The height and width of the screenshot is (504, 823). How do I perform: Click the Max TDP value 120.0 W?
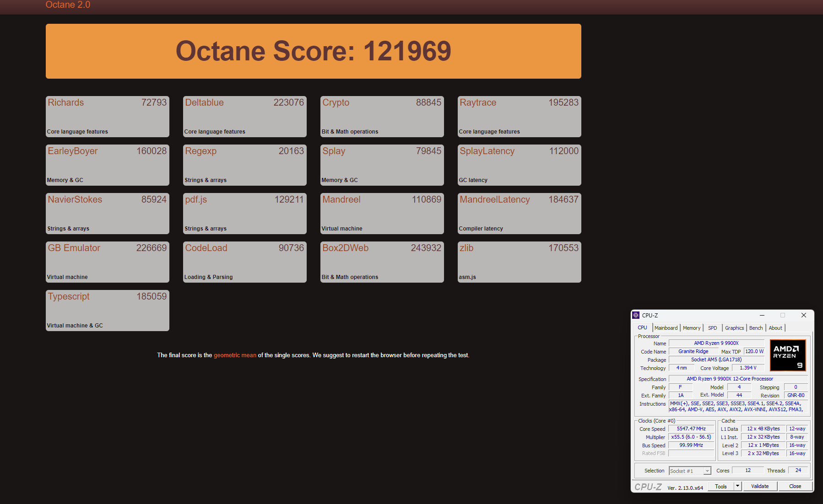[754, 351]
